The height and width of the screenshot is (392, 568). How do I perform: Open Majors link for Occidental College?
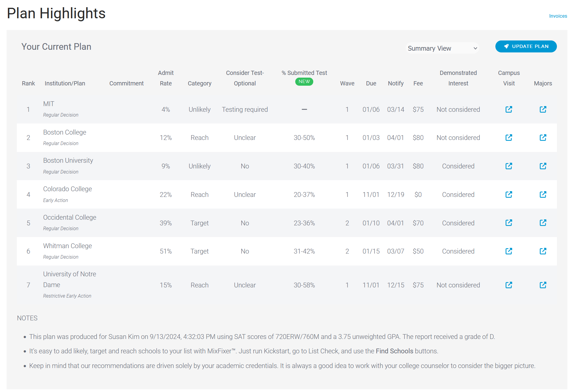click(543, 223)
